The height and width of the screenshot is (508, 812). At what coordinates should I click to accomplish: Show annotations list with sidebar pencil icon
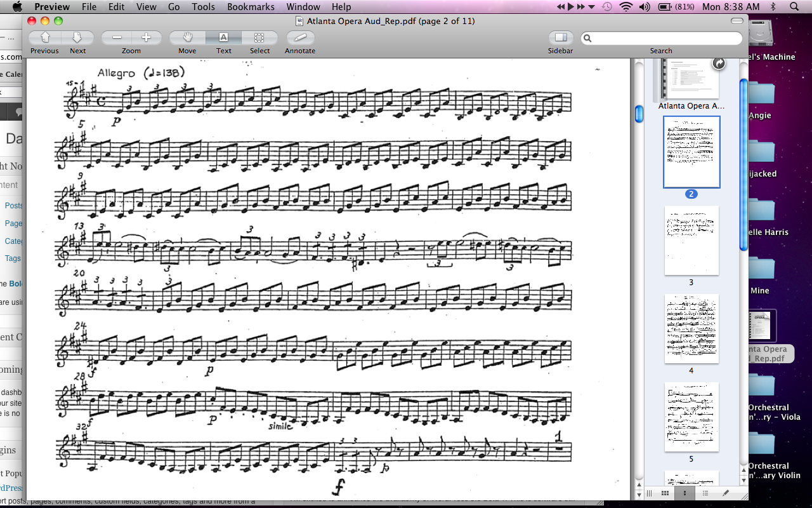click(x=726, y=493)
